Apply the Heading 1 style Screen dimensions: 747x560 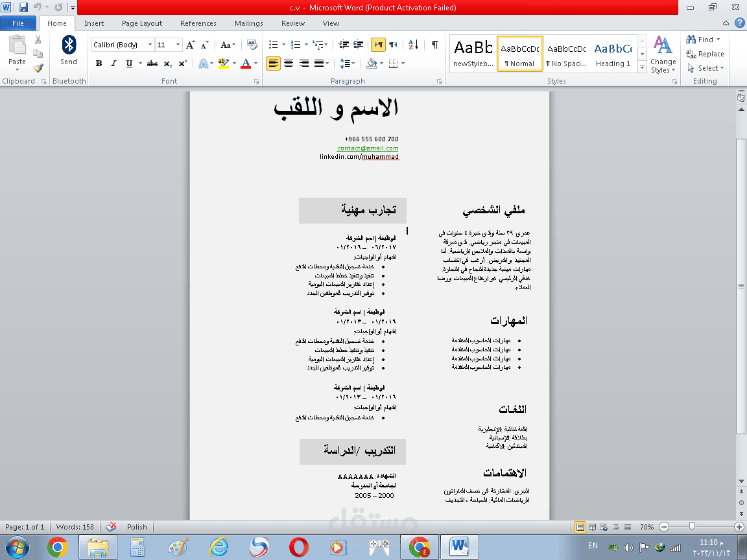[613, 54]
